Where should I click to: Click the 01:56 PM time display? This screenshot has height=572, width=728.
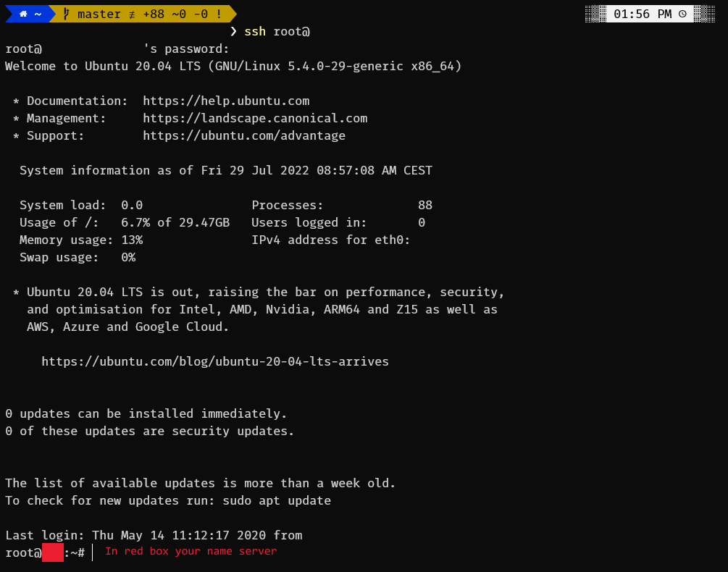(643, 14)
